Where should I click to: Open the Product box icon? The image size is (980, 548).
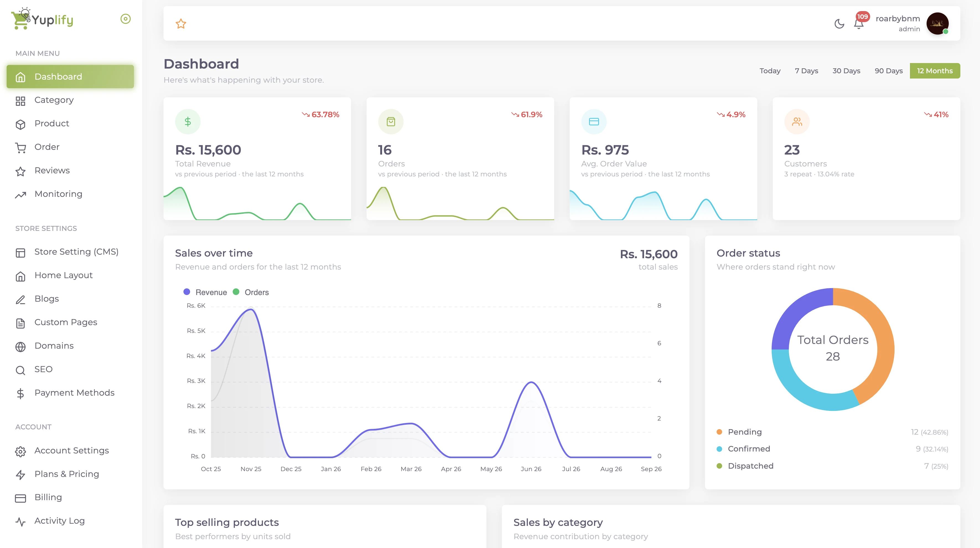[20, 124]
